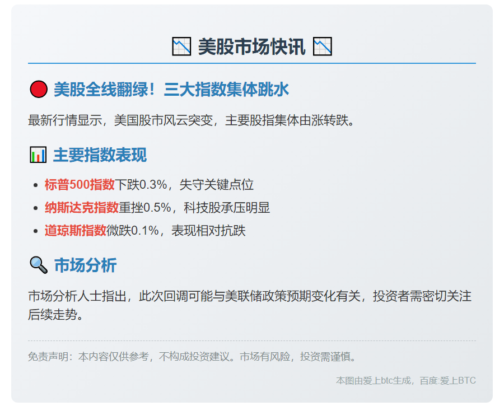Click the chart-down icon left of the title

(181, 46)
